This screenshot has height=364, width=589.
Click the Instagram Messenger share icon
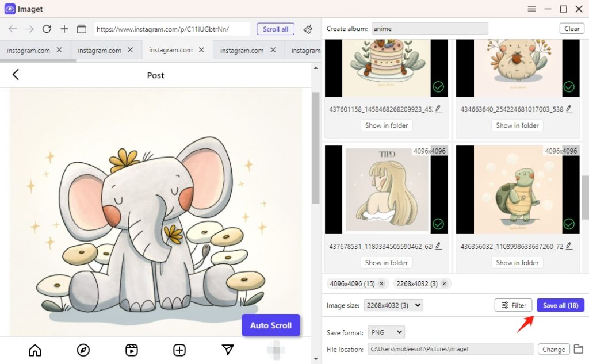227,350
